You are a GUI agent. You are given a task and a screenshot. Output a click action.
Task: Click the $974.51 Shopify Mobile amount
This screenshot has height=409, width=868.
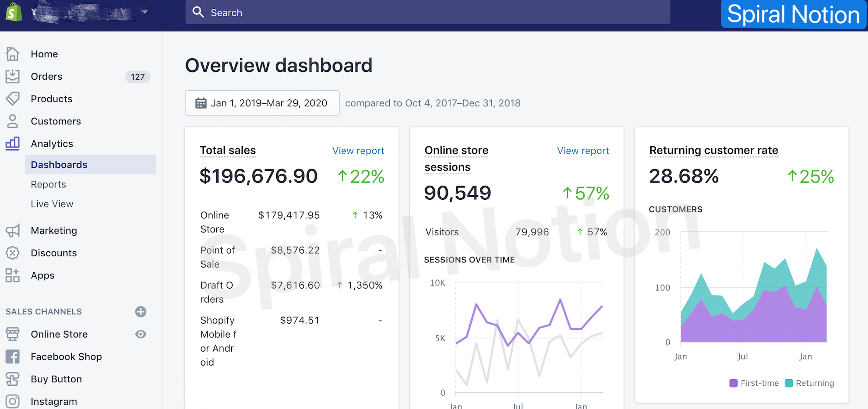click(300, 320)
